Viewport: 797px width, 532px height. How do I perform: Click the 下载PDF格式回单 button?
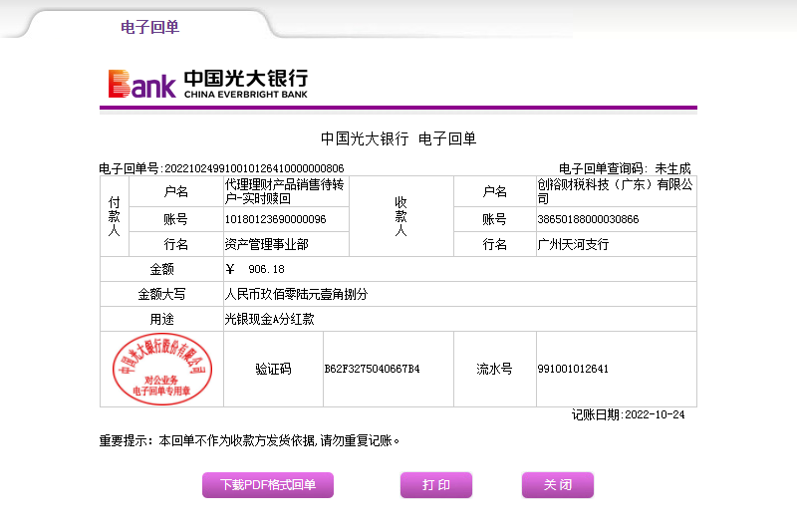[x=268, y=485]
